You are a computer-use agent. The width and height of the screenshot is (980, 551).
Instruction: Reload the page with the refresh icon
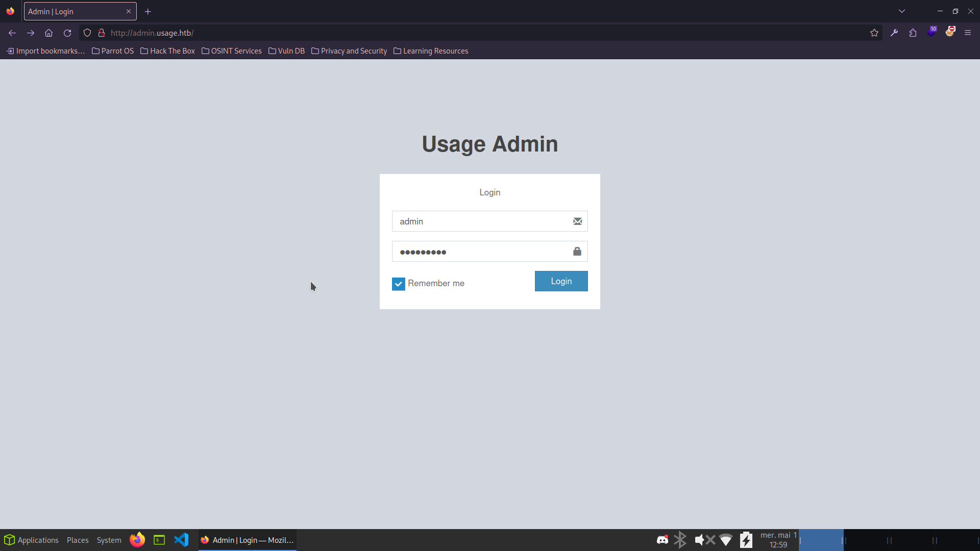67,33
